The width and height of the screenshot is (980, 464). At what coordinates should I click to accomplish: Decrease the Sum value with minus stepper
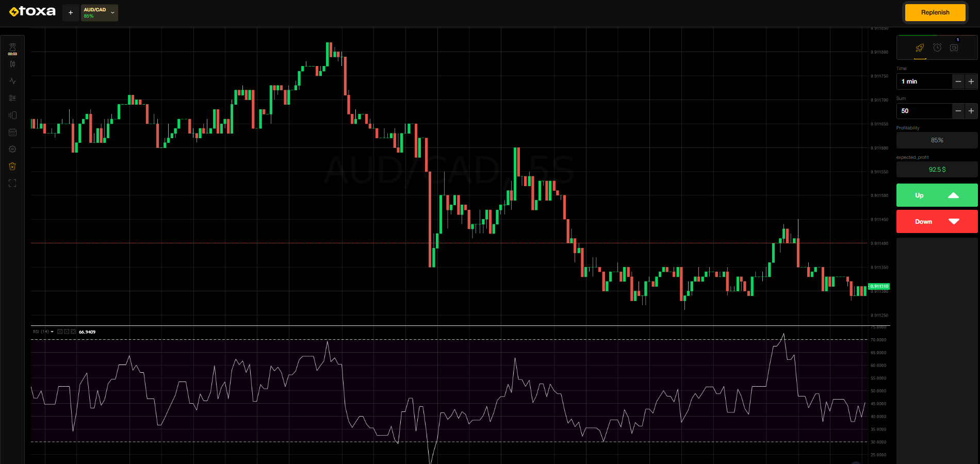[x=958, y=111]
